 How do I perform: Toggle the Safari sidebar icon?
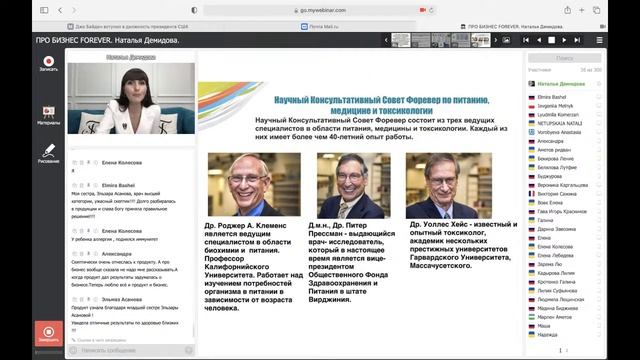[x=44, y=10]
